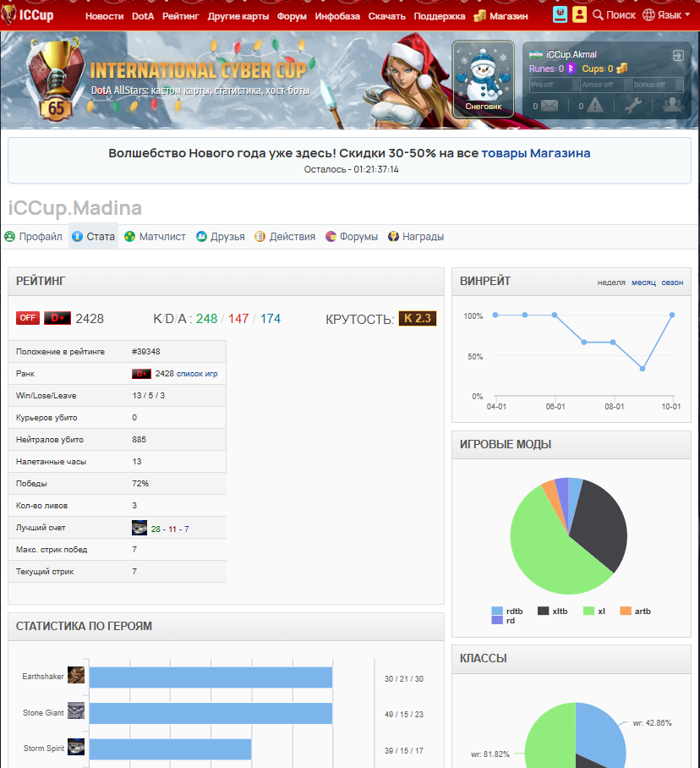Image resolution: width=700 pixels, height=768 pixels.
Task: Click the 28 - 11 - 7 best score
Action: (x=170, y=529)
